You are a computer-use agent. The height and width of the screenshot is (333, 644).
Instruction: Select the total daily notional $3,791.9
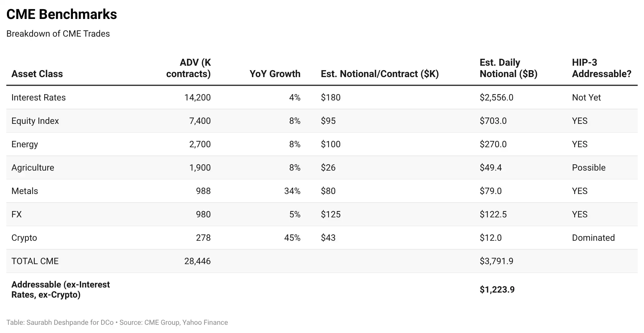496,261
